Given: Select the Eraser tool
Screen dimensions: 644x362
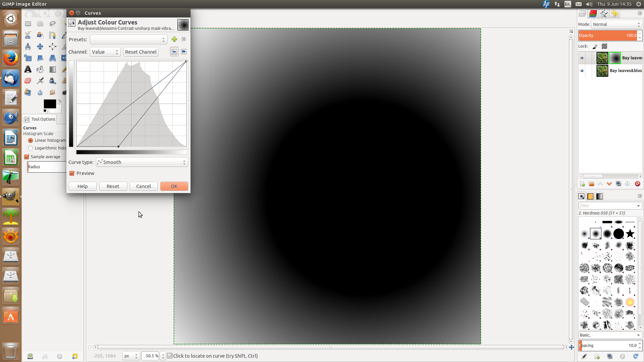Looking at the screenshot, I should tap(28, 81).
